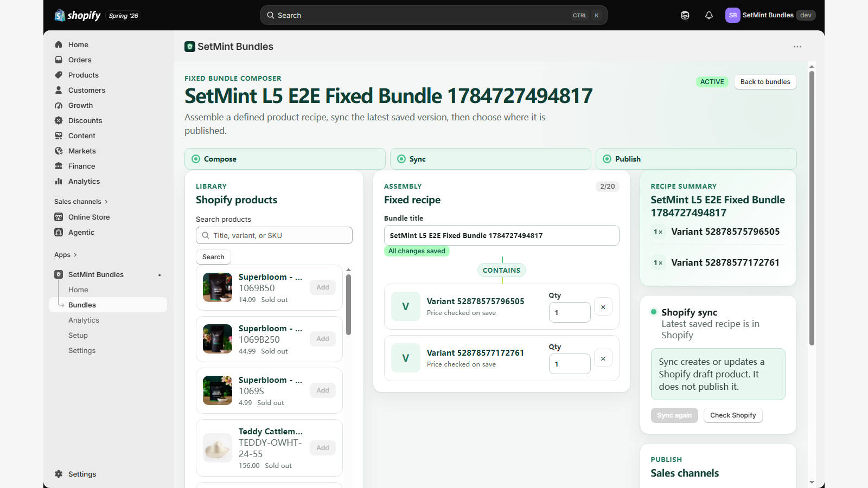868x488 pixels.
Task: Click the Home house icon in sidebar
Action: coord(59,44)
